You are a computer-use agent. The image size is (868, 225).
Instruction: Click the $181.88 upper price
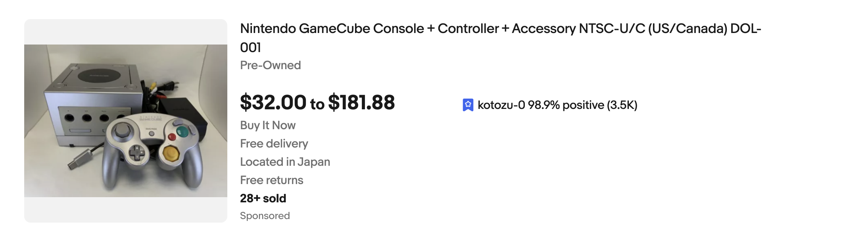(361, 103)
